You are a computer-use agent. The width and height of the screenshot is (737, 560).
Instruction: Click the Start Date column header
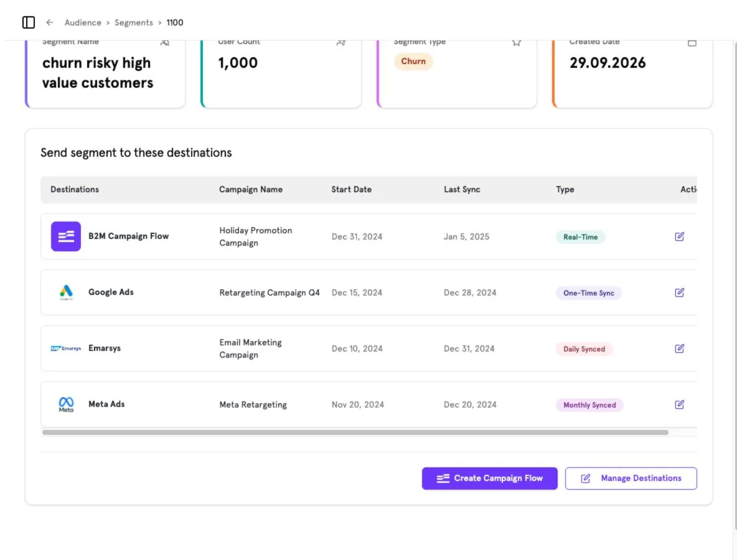[x=351, y=189]
